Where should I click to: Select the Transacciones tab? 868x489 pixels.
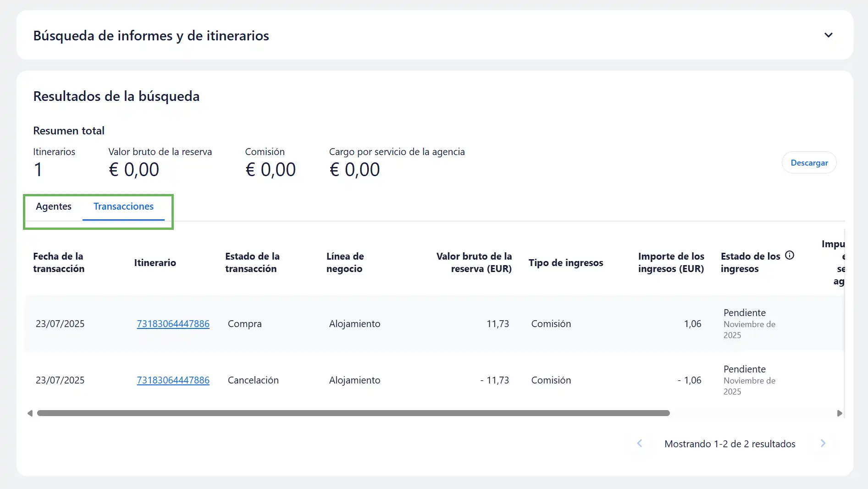tap(123, 206)
